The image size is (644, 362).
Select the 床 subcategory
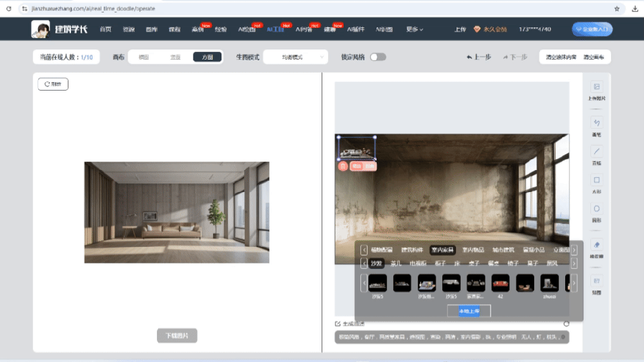(x=457, y=263)
